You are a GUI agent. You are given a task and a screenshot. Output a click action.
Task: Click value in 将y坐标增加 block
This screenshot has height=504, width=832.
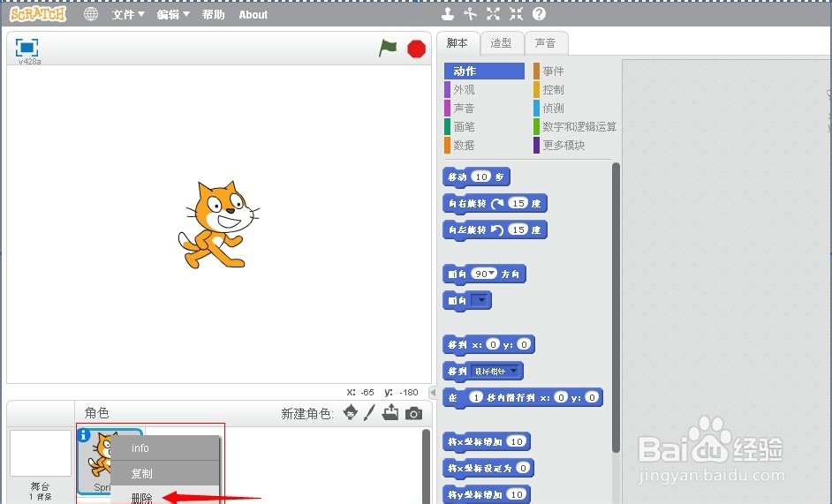pos(517,494)
